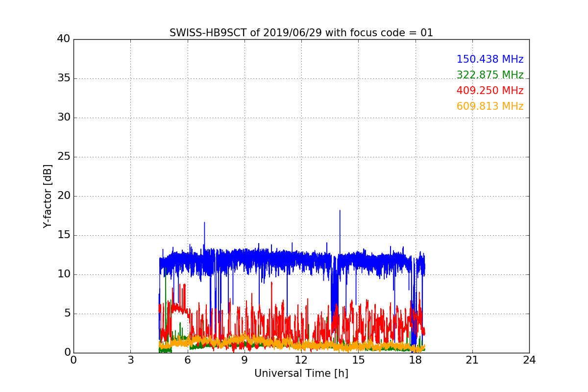
Task: Click the Y-factor [dB] axis label
Action: pos(48,196)
